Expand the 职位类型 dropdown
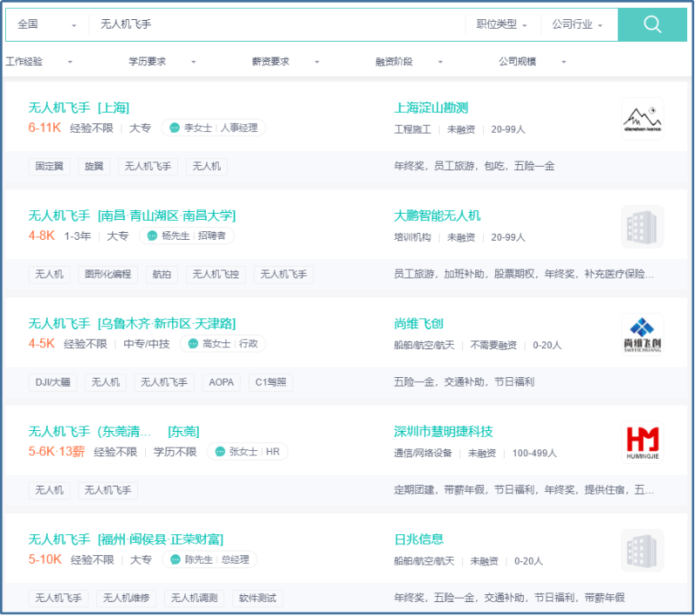Image resolution: width=695 pixels, height=616 pixels. pyautogui.click(x=502, y=24)
